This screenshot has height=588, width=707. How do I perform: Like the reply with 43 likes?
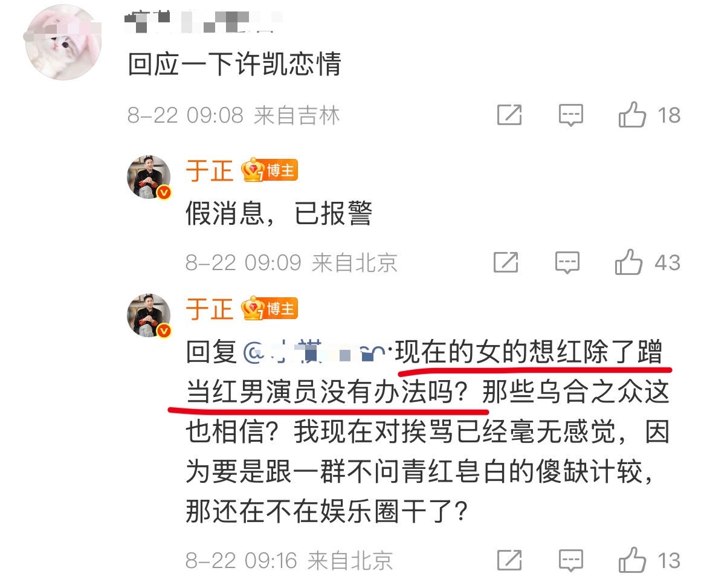coord(628,262)
